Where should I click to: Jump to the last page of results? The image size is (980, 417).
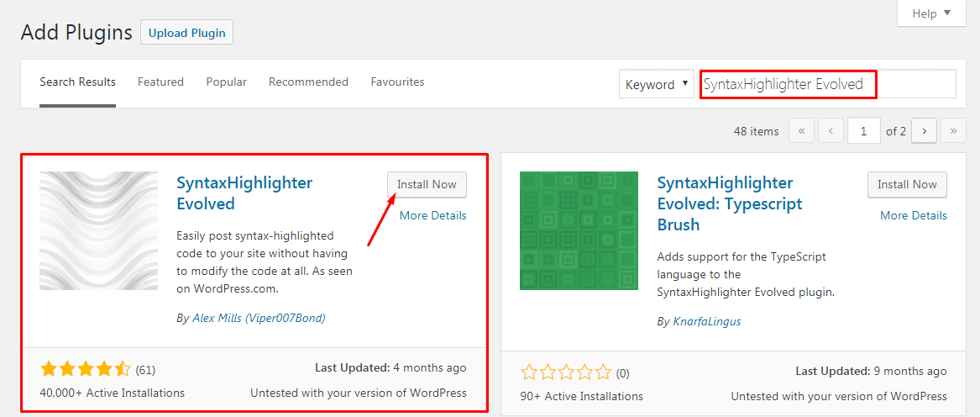click(x=953, y=131)
